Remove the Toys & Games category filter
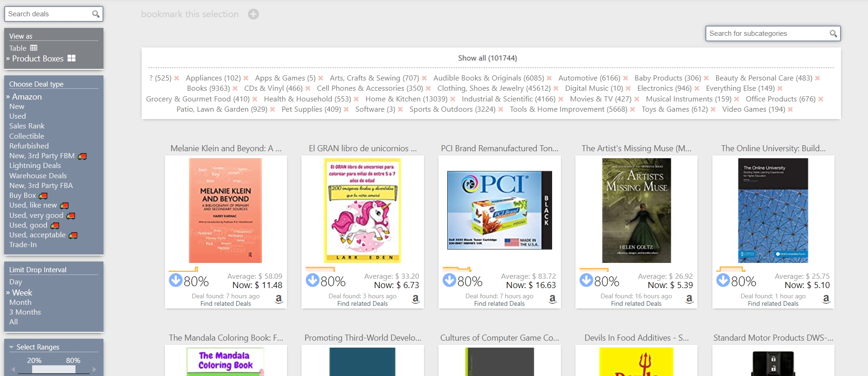Screen dimensions: 868x376 tap(713, 109)
